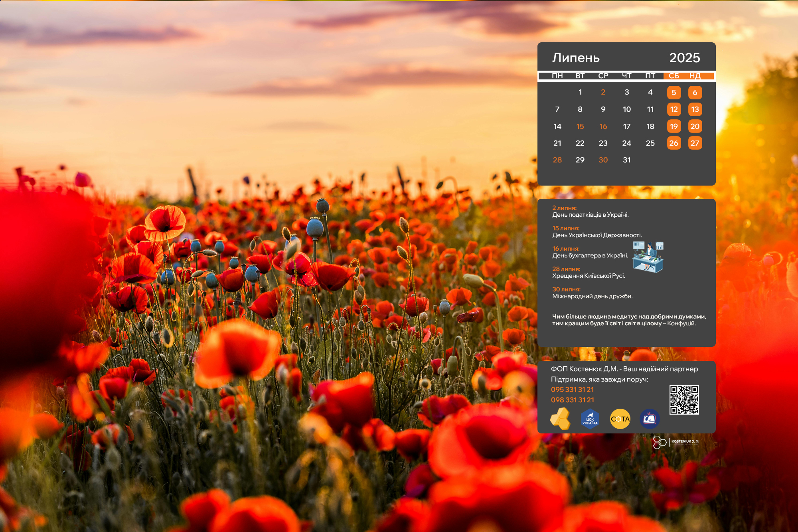This screenshot has height=532, width=798.
Task: Select orange calendar date 2 in grid
Action: [x=603, y=92]
